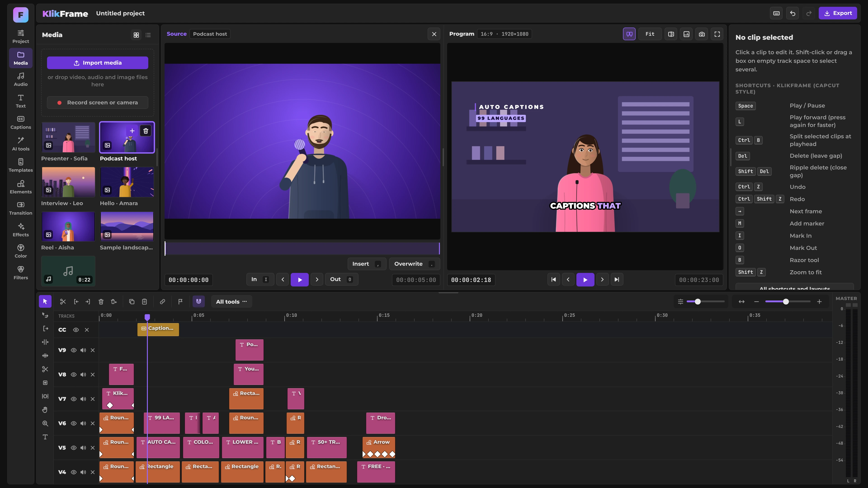Screen dimensions: 868x488
Task: Click the Import media button
Action: tap(97, 63)
